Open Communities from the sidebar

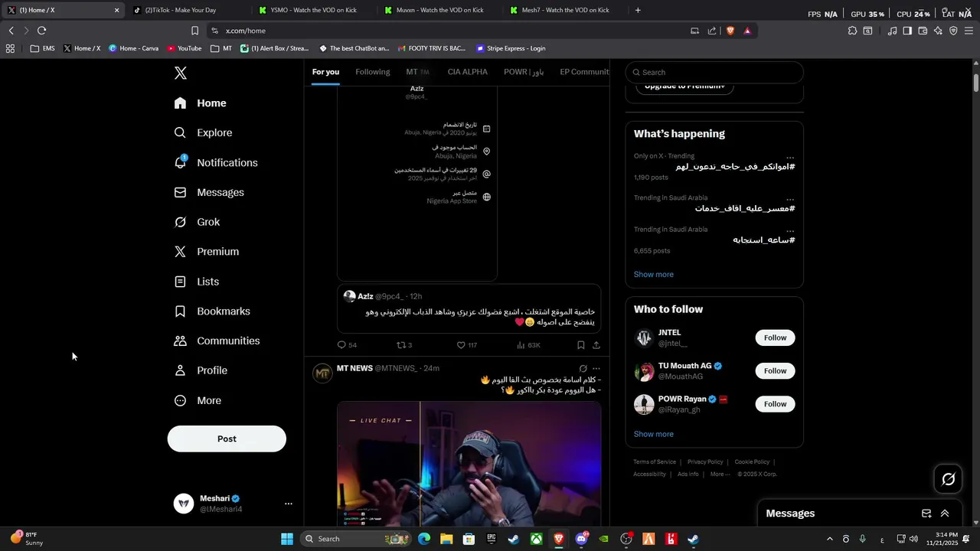point(217,341)
